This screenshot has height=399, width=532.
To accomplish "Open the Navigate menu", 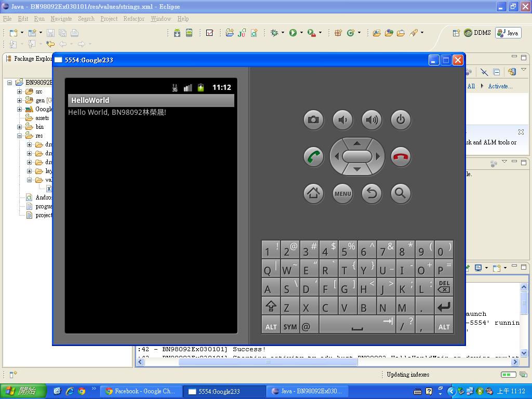I will click(x=61, y=19).
